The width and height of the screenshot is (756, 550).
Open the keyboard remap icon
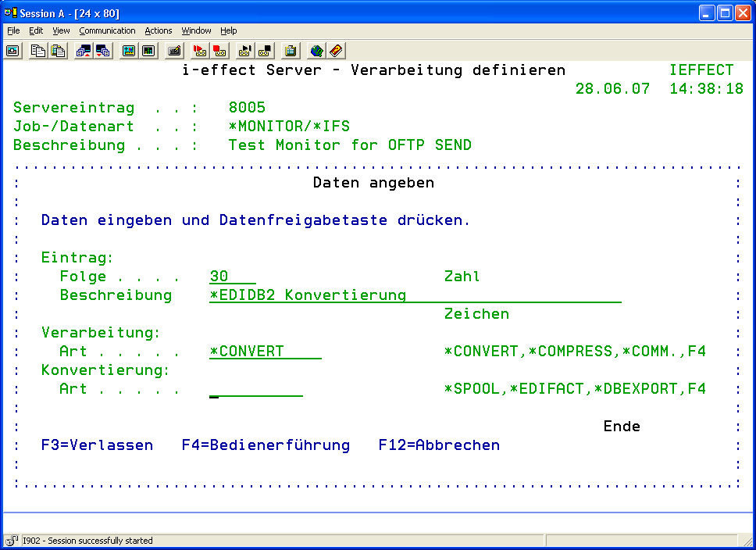click(x=174, y=51)
